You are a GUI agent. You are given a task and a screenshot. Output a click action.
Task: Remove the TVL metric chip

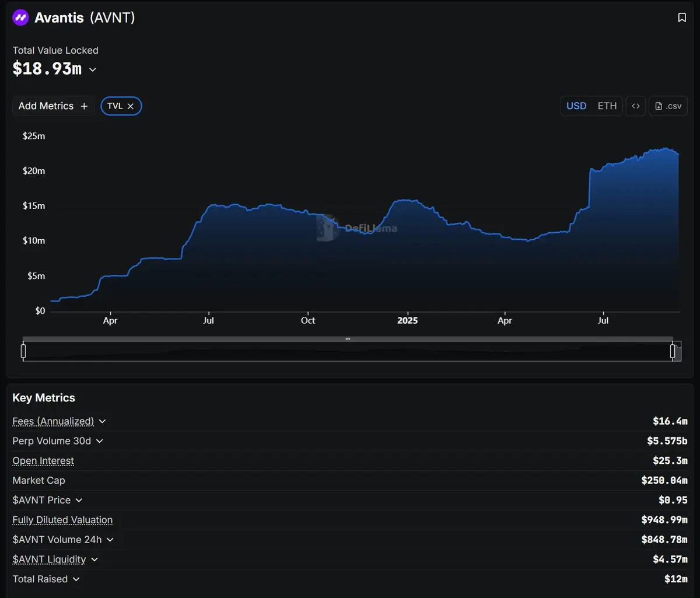(x=131, y=106)
